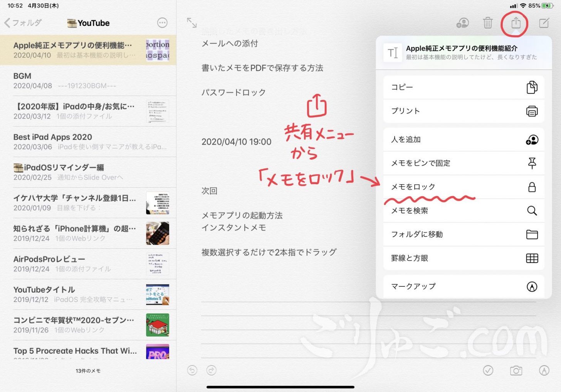Select メモをロック in share menu
The height and width of the screenshot is (392, 561).
coord(464,187)
